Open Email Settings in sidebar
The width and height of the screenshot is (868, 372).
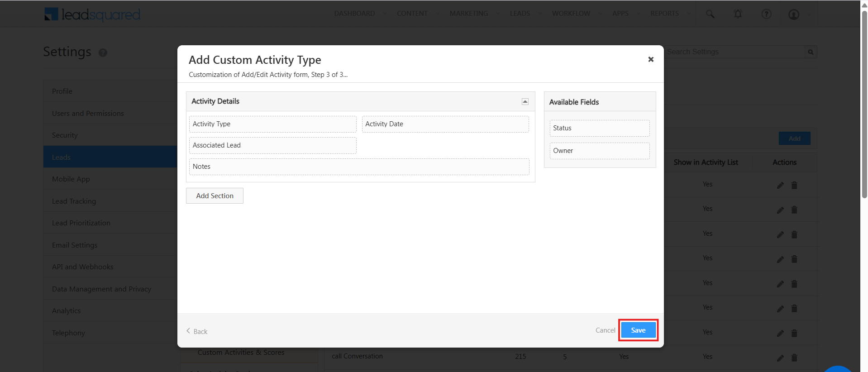pos(110,245)
